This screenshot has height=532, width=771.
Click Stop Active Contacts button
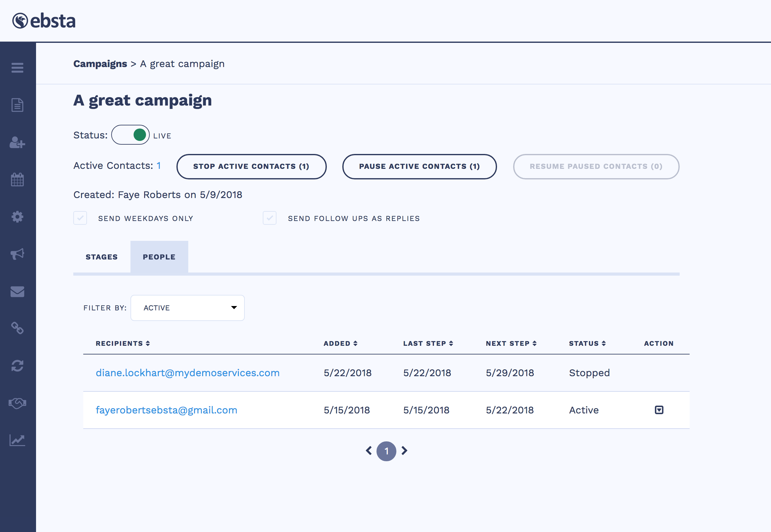tap(251, 166)
